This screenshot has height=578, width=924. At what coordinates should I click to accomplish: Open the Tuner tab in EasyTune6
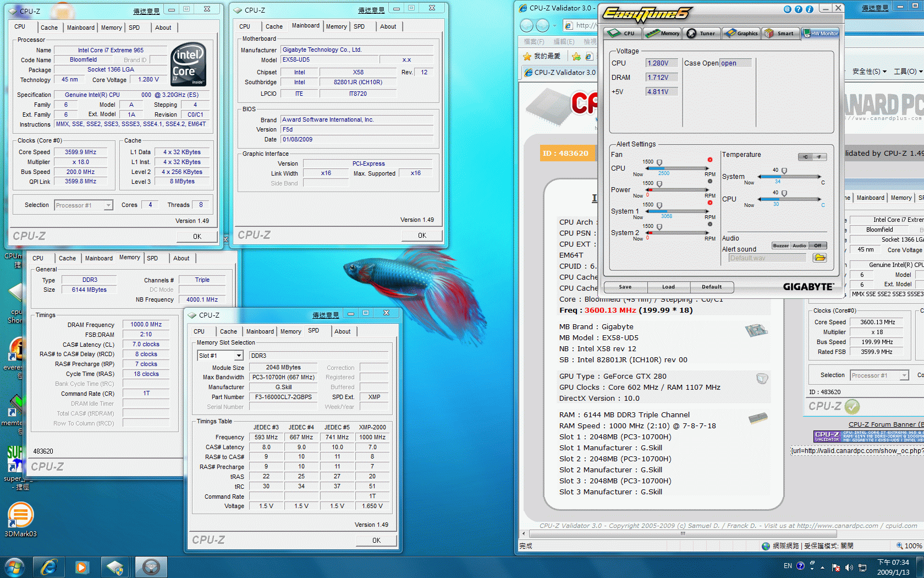[702, 34]
